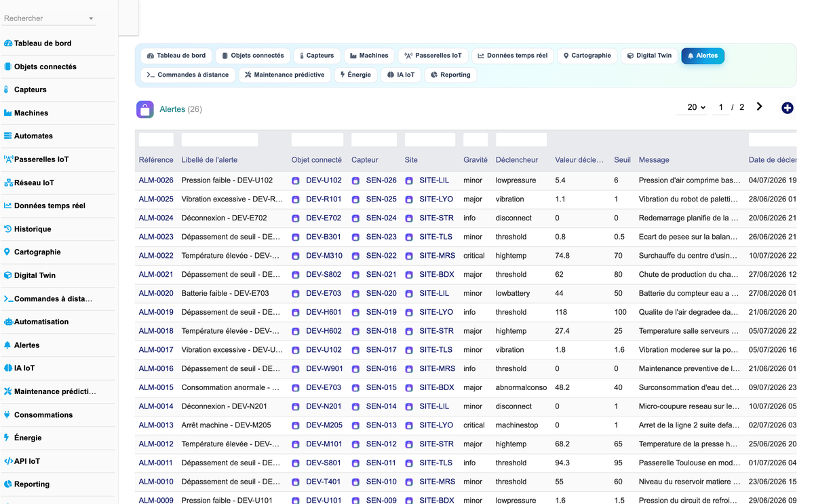This screenshot has width=814, height=504.
Task: Sort by Déclencheur column header
Action: point(516,160)
